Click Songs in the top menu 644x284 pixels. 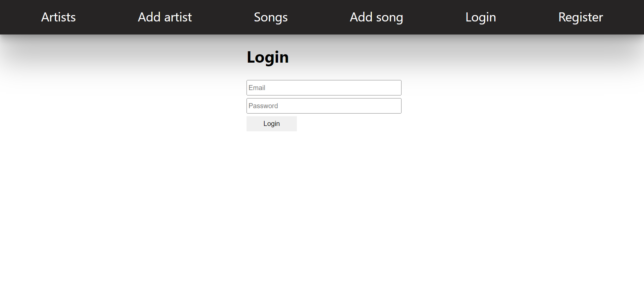[271, 17]
